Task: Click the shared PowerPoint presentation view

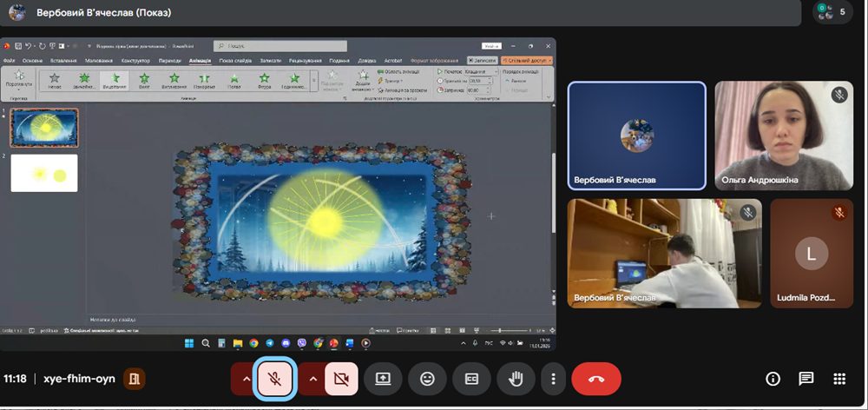Action: click(278, 194)
